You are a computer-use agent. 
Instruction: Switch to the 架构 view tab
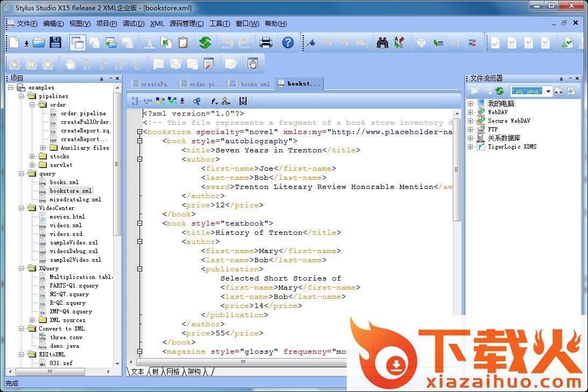point(194,372)
